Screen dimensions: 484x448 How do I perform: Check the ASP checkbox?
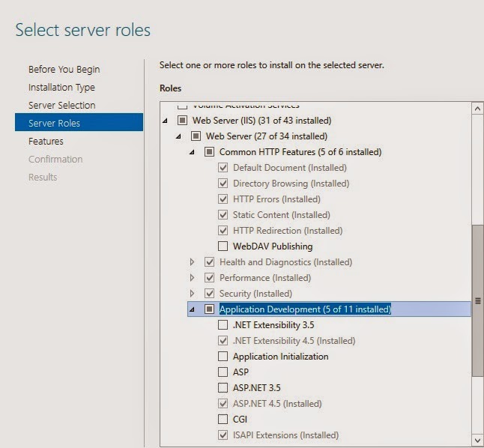[x=223, y=372]
